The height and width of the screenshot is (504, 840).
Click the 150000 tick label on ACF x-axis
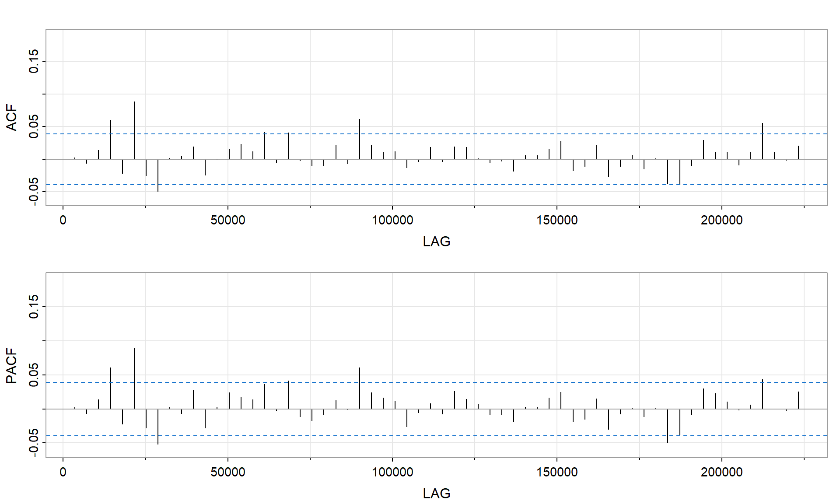coord(557,220)
